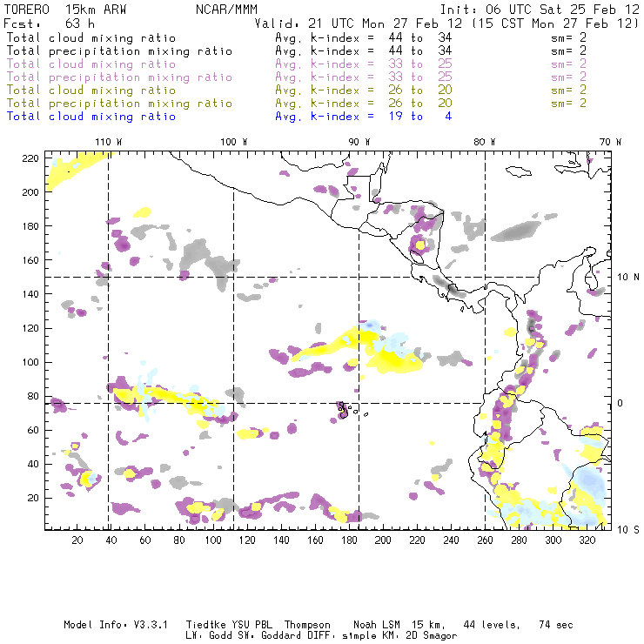Select the '60' tick label on vertical axis
This screenshot has height=644, width=644.
(33, 430)
